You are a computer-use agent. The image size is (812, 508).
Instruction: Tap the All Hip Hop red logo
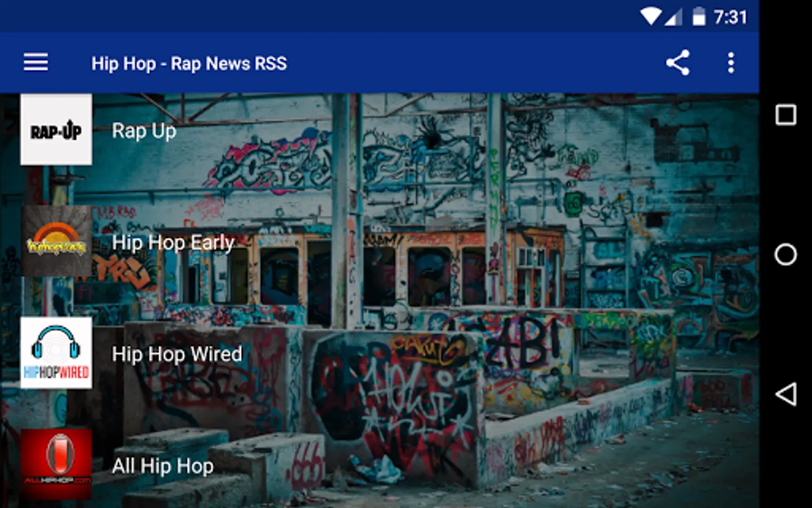(x=56, y=465)
